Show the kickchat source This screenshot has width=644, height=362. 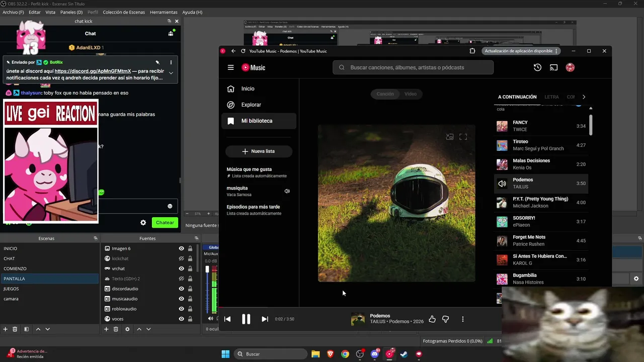point(181,258)
